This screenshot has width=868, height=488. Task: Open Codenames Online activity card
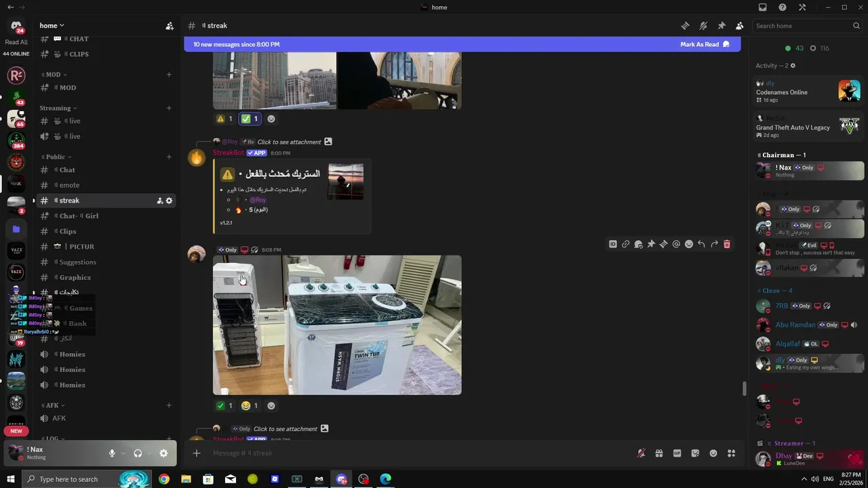click(809, 91)
